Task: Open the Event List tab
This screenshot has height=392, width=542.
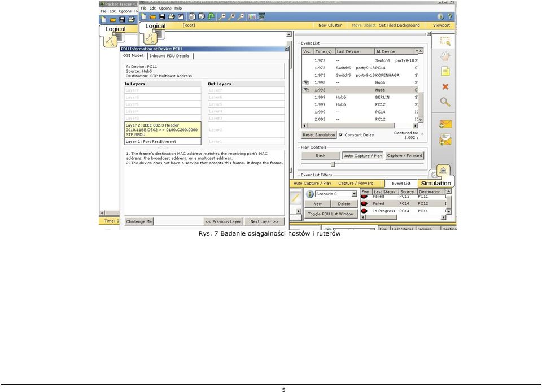Action: pos(401,184)
